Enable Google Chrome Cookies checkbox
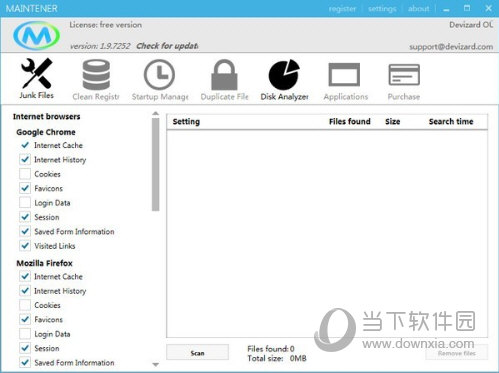The width and height of the screenshot is (499, 373). pos(25,174)
